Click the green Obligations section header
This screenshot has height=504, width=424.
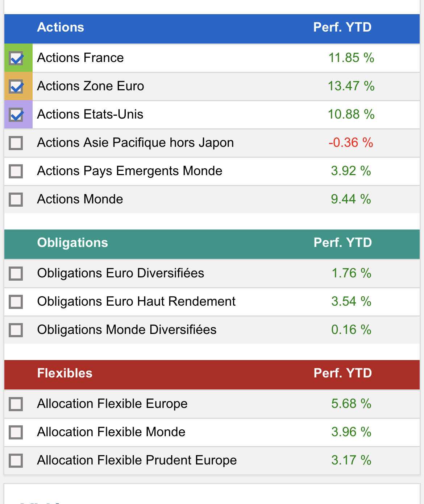72,243
